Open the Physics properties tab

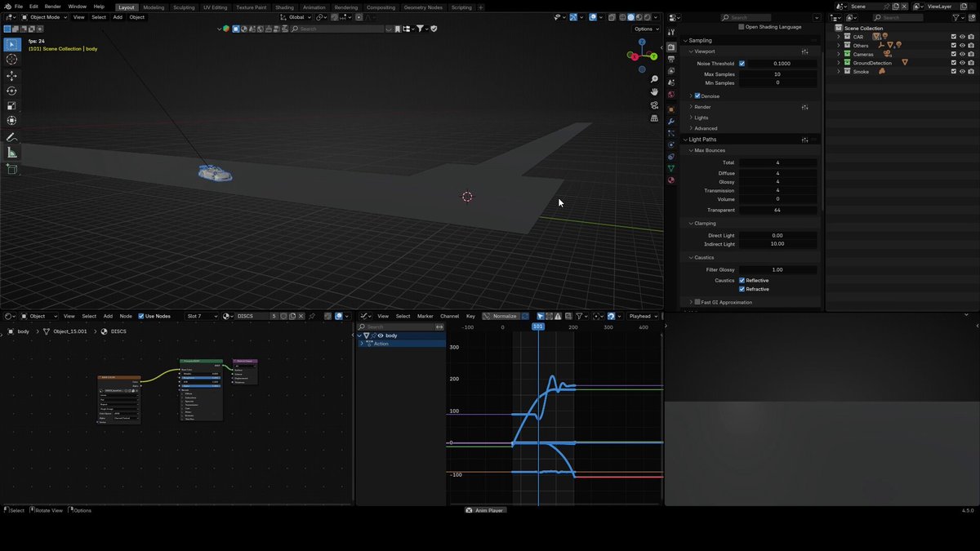click(x=671, y=144)
